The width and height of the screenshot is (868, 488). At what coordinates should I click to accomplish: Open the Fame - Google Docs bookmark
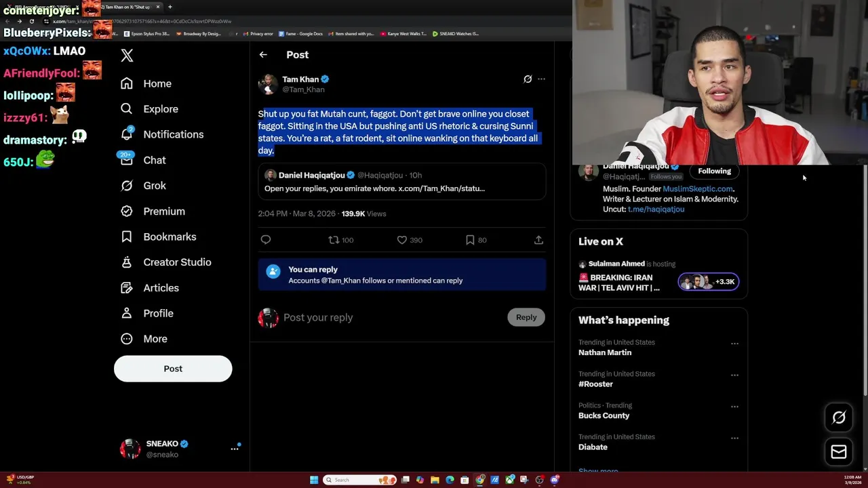point(300,34)
